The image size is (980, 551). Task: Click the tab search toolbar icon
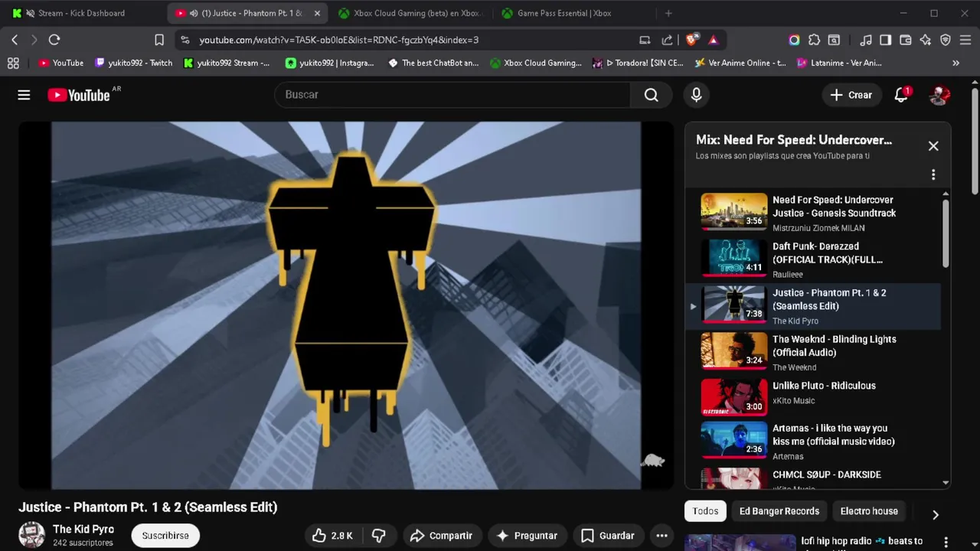834,40
